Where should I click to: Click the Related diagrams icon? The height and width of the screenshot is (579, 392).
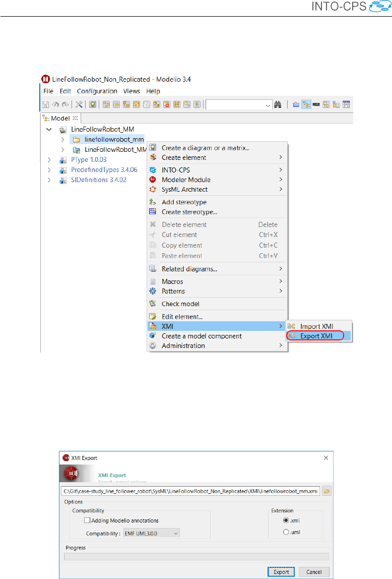point(153,269)
